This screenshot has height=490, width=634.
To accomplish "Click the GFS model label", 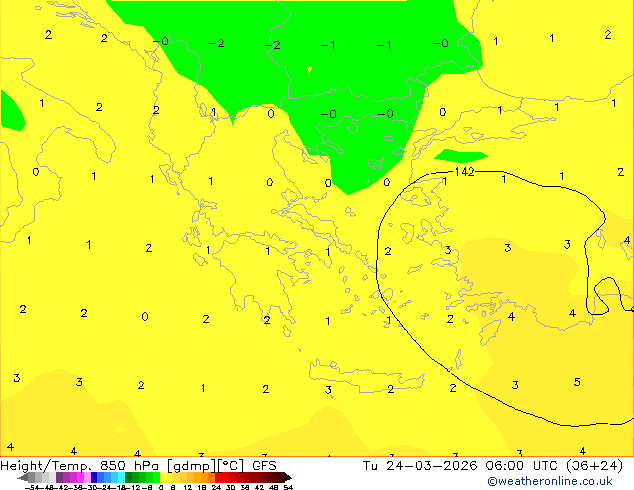I will (264, 466).
